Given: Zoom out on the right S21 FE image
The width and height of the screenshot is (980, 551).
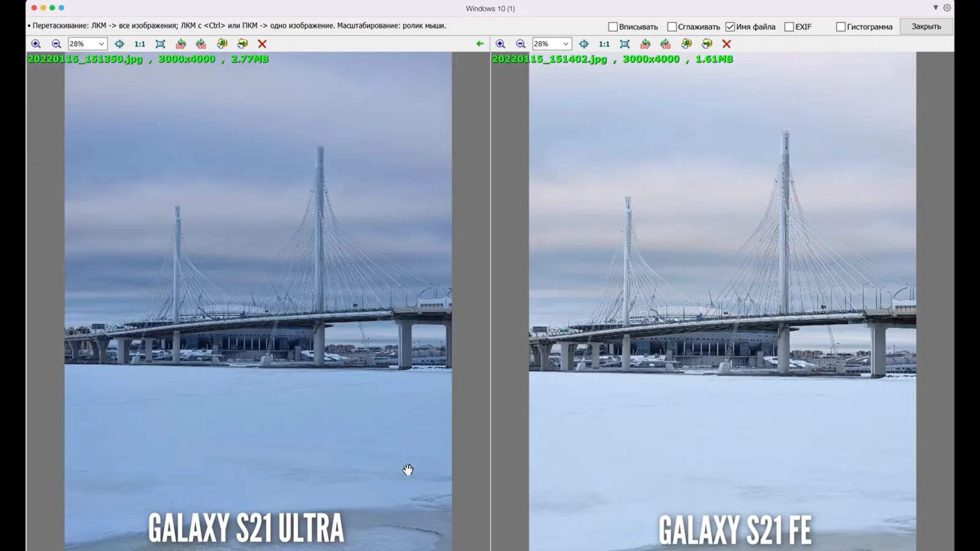Looking at the screenshot, I should click(x=521, y=44).
